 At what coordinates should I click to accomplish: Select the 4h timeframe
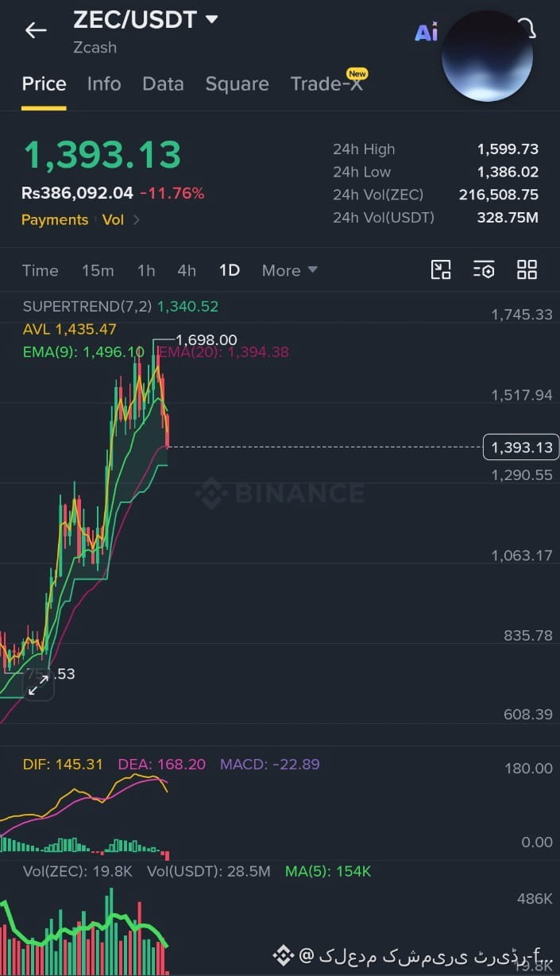(x=187, y=270)
